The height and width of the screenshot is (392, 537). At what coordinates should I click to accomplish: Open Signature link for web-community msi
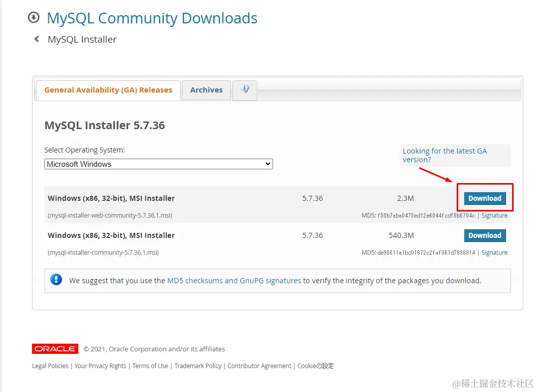tap(494, 216)
